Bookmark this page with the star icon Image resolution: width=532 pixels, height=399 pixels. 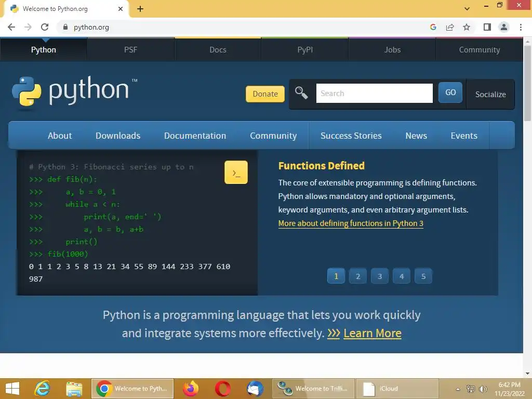pos(467,27)
